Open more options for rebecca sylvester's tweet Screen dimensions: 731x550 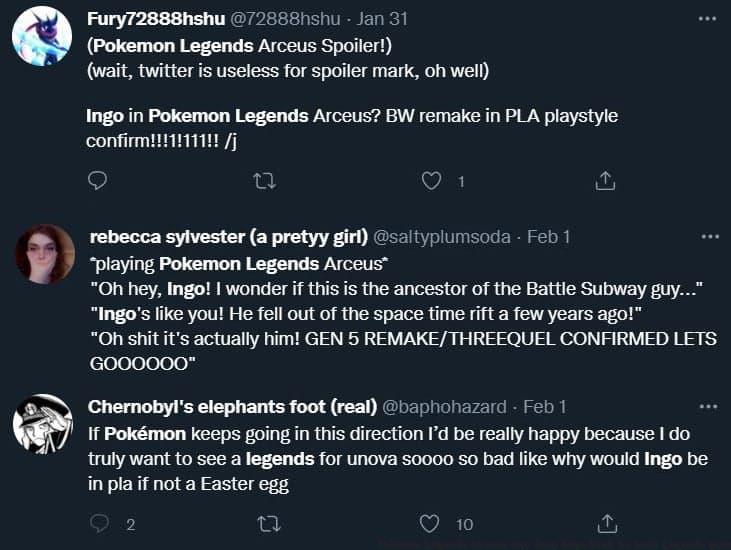pyautogui.click(x=709, y=236)
